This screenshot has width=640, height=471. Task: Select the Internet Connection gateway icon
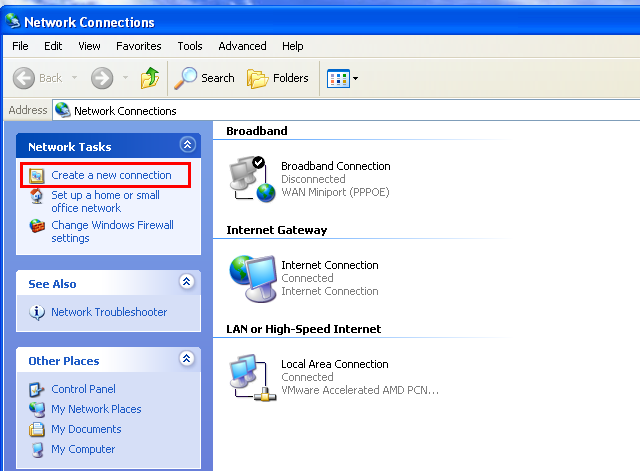253,278
